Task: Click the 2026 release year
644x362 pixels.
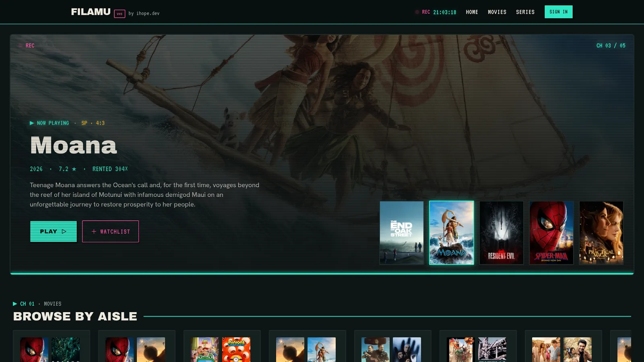Action: 36,169
